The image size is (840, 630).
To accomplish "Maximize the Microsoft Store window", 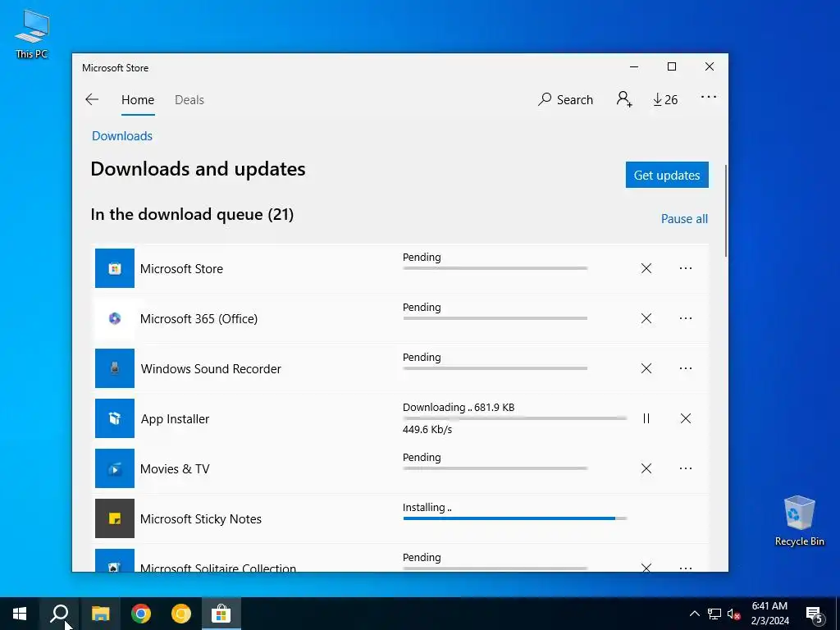I will pos(672,67).
